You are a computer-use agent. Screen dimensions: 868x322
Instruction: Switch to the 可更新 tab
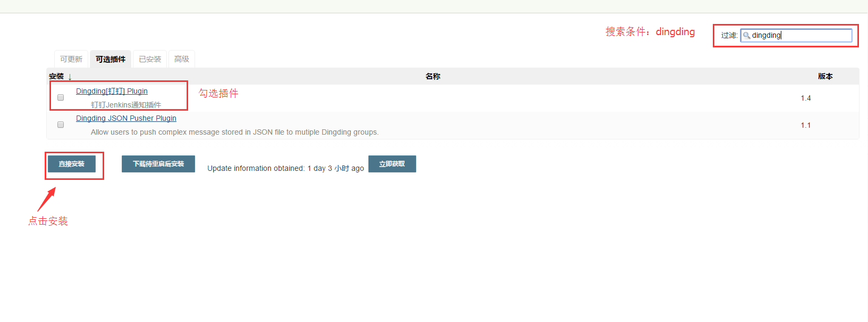click(x=71, y=59)
